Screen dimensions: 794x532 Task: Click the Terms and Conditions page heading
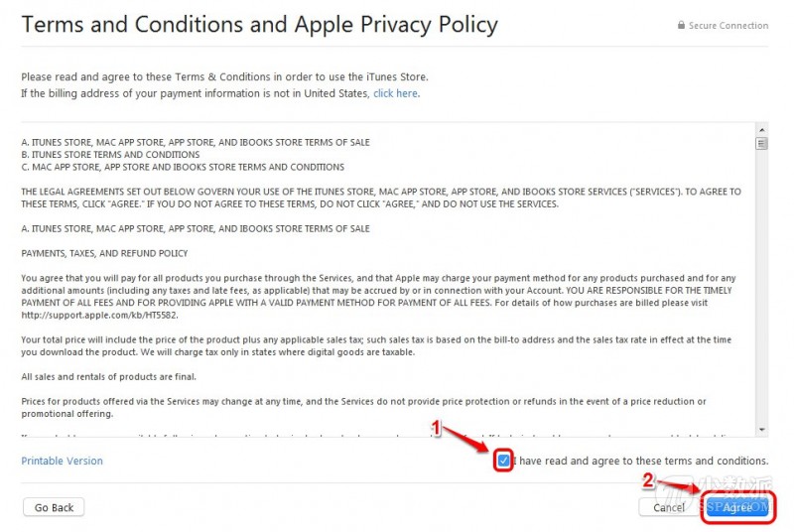tap(259, 24)
